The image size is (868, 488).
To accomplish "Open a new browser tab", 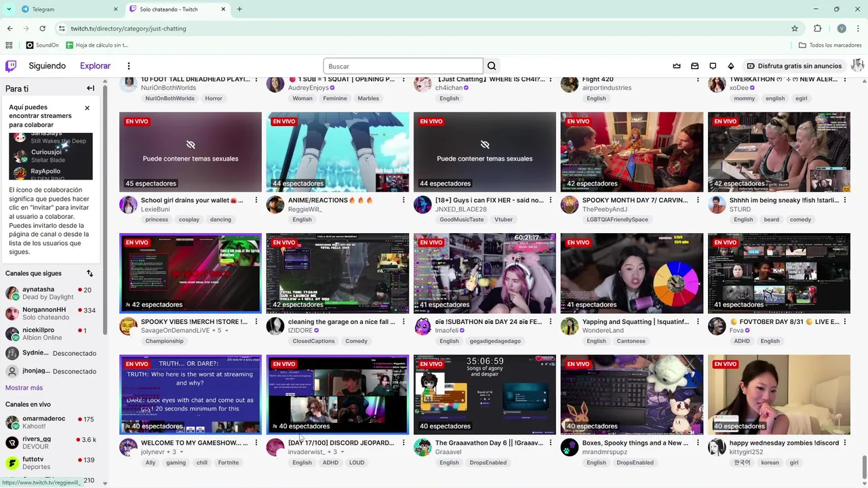I will click(239, 9).
